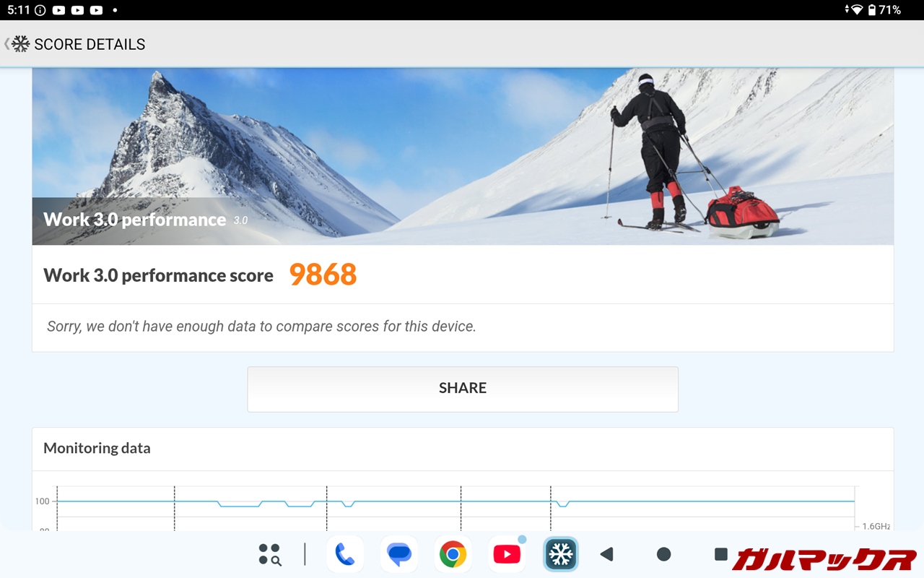Click the 5:11 clock in status bar

(18, 10)
